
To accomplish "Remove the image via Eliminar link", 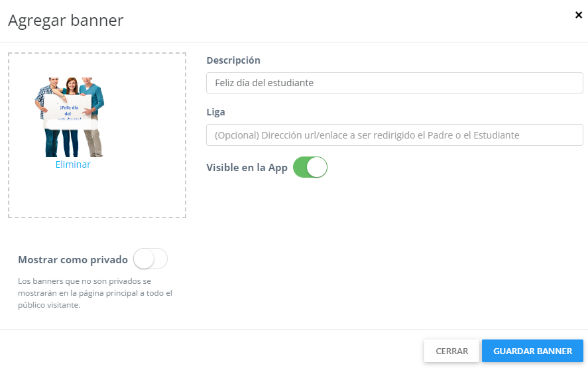I will click(x=73, y=165).
